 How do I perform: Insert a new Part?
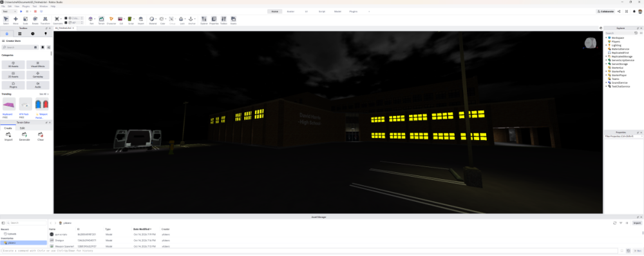pos(91,20)
